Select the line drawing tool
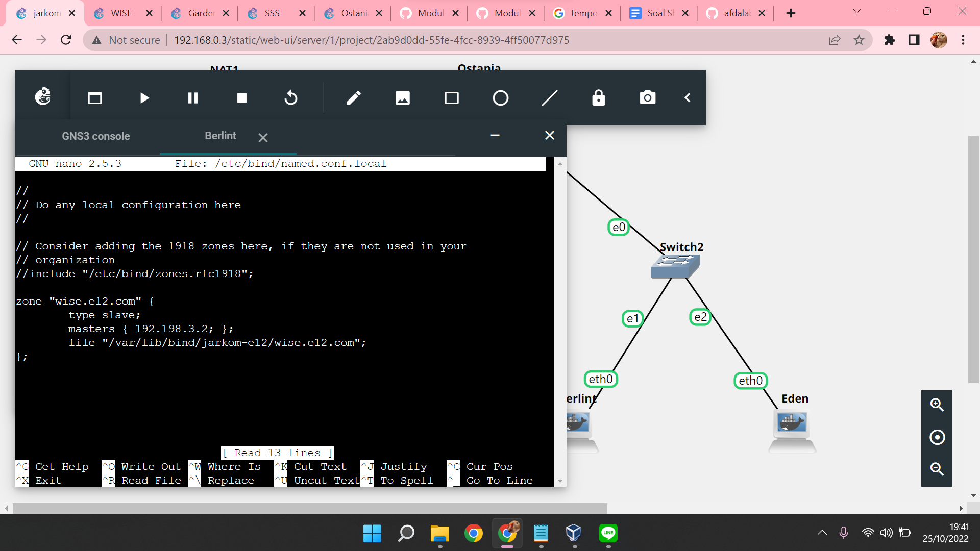This screenshot has height=551, width=980. pos(549,97)
